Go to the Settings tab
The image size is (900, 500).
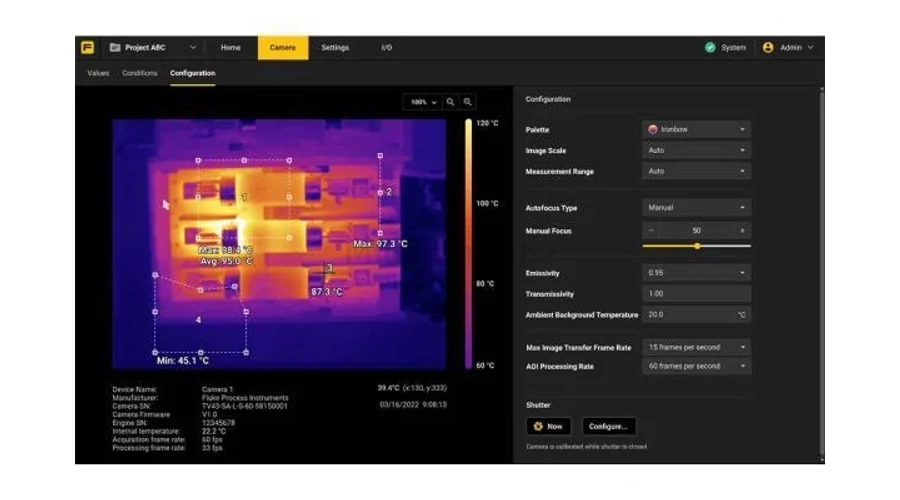point(335,48)
